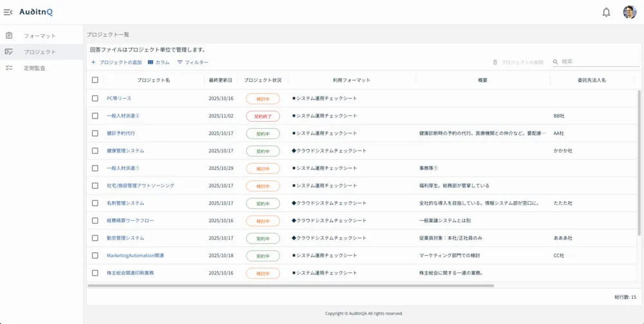This screenshot has height=324, width=644.
Task: Focus the 検索 search input field
Action: pyautogui.click(x=599, y=62)
